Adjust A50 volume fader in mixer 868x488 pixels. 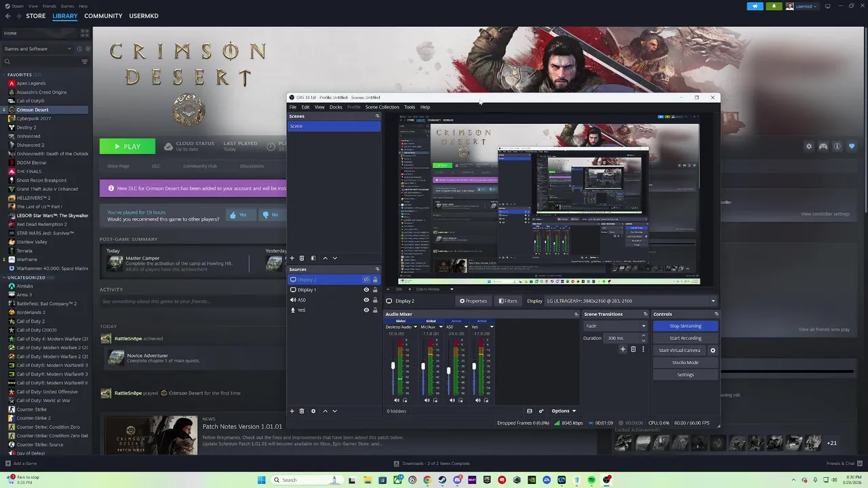click(x=448, y=371)
